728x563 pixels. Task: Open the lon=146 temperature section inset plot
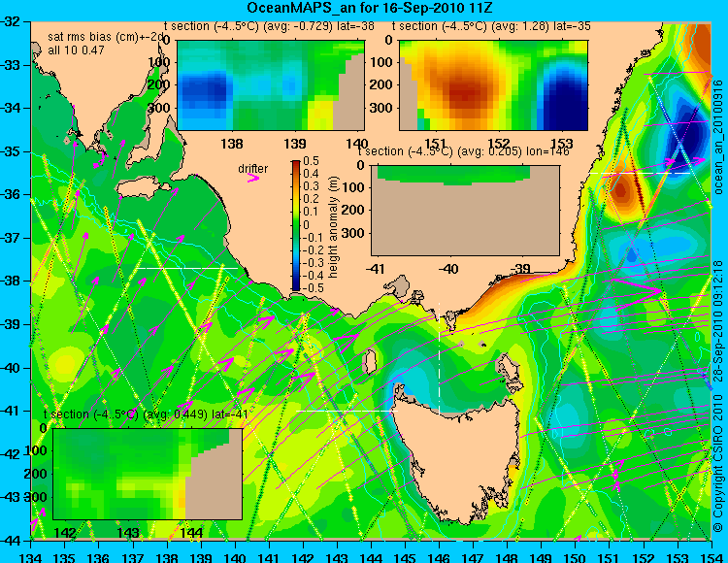pyautogui.click(x=465, y=211)
